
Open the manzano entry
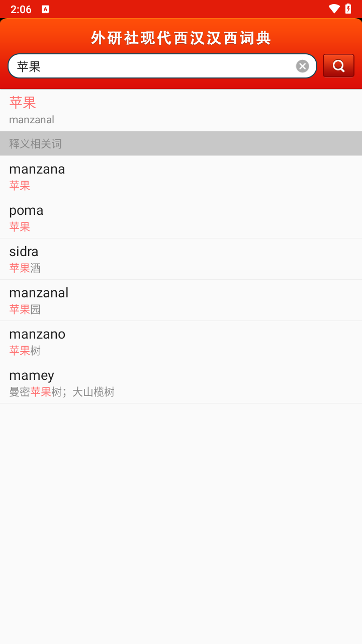[x=181, y=341]
